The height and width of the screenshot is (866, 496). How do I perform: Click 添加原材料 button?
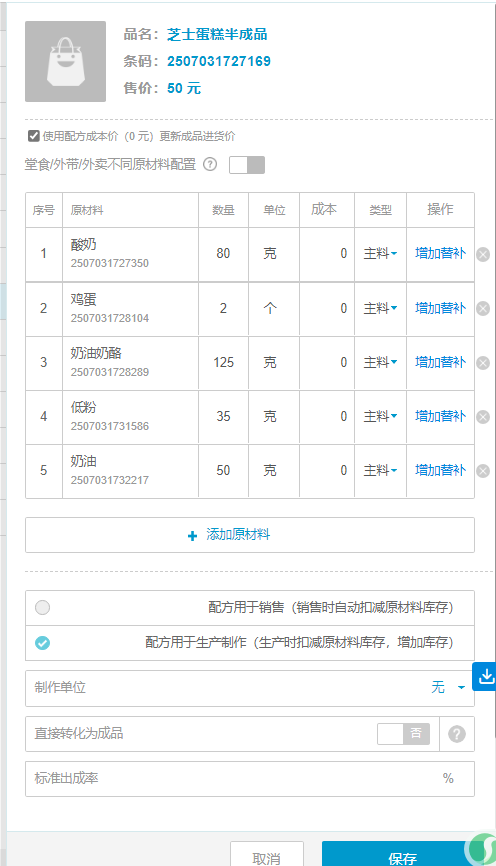point(250,535)
